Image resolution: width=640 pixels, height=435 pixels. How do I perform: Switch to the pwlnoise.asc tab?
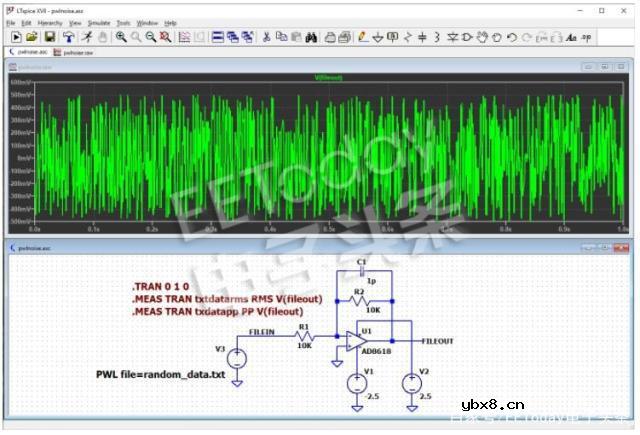coord(29,51)
